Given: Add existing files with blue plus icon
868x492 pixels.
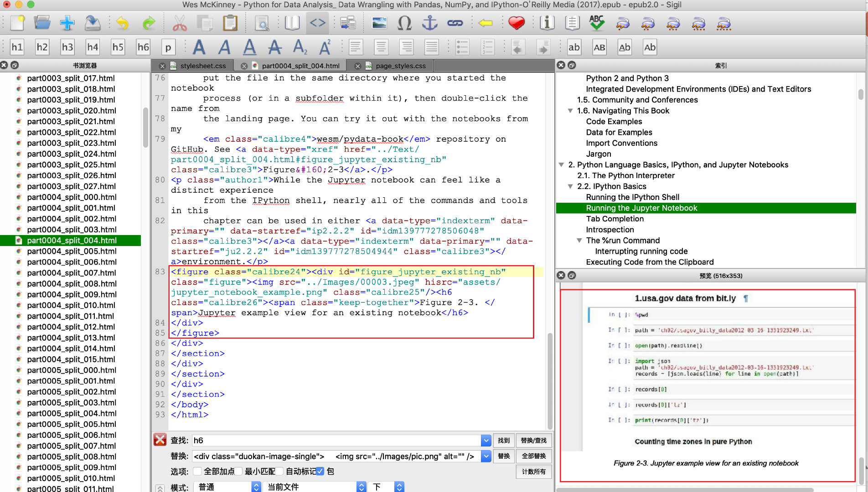Looking at the screenshot, I should (67, 23).
